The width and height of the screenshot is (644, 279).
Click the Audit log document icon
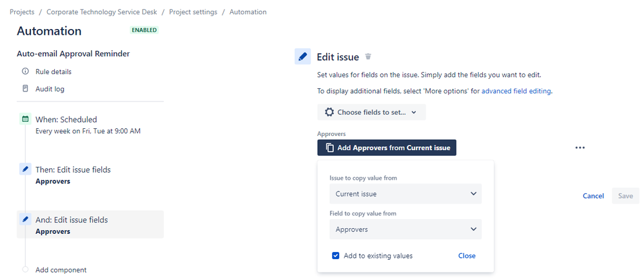click(26, 89)
